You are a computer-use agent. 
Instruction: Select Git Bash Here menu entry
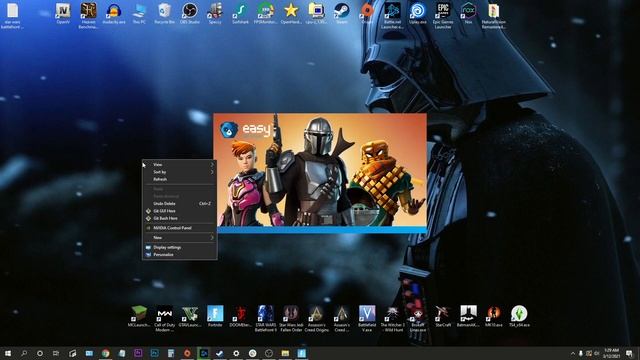click(180, 218)
